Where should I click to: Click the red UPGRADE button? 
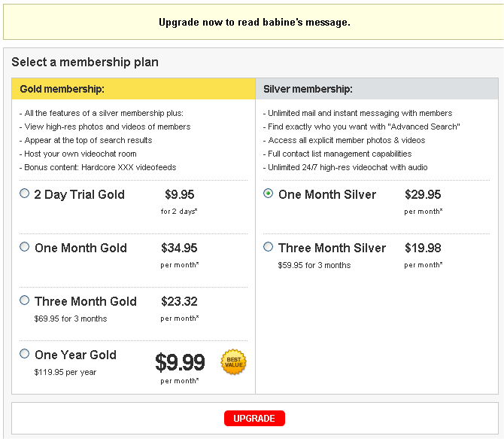pyautogui.click(x=254, y=418)
